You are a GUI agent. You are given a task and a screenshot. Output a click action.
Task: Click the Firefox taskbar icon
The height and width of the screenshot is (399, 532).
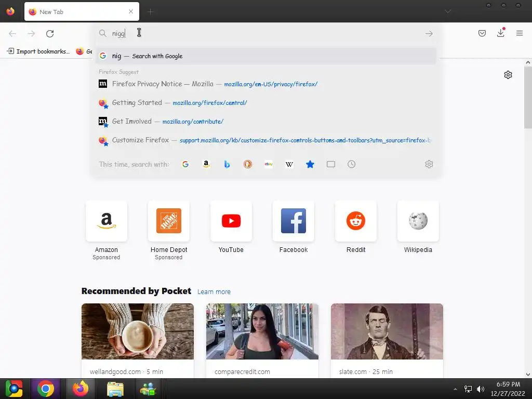pyautogui.click(x=81, y=389)
